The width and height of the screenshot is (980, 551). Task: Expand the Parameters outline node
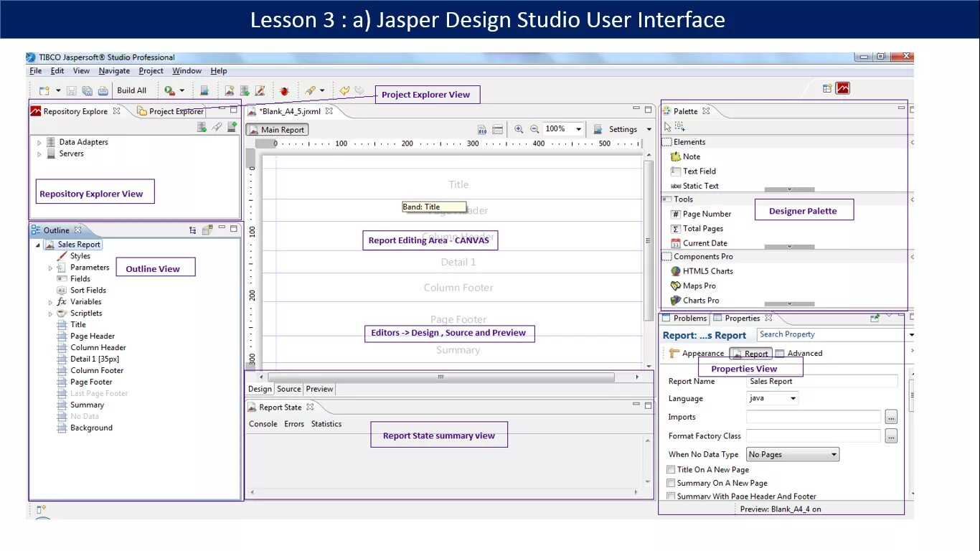coord(50,268)
